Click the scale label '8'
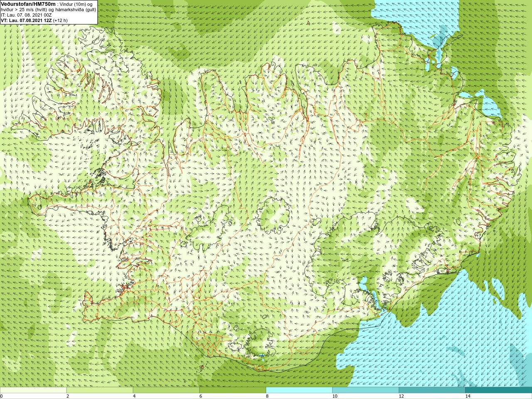Viewport: 532px width, 399px height. coord(267,396)
